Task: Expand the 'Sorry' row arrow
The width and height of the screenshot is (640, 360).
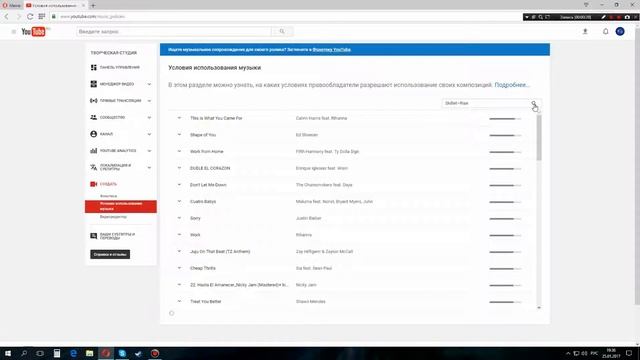Action: (179, 218)
